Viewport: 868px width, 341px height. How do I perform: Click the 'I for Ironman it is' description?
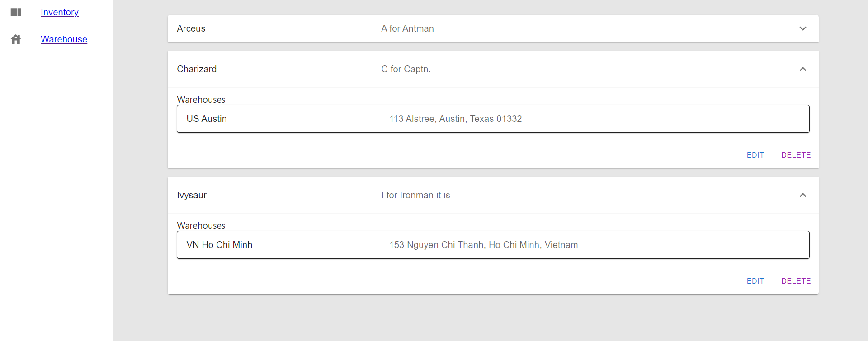[415, 195]
